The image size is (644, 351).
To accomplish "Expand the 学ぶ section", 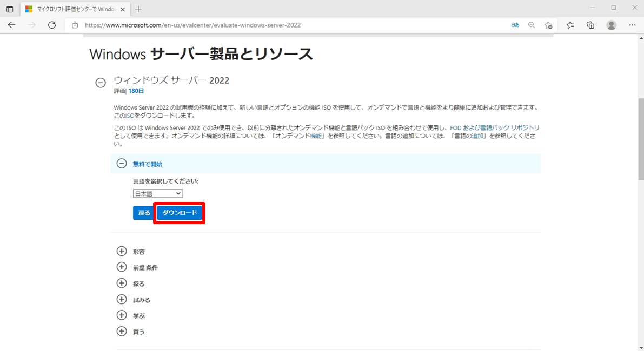I will pos(122,315).
